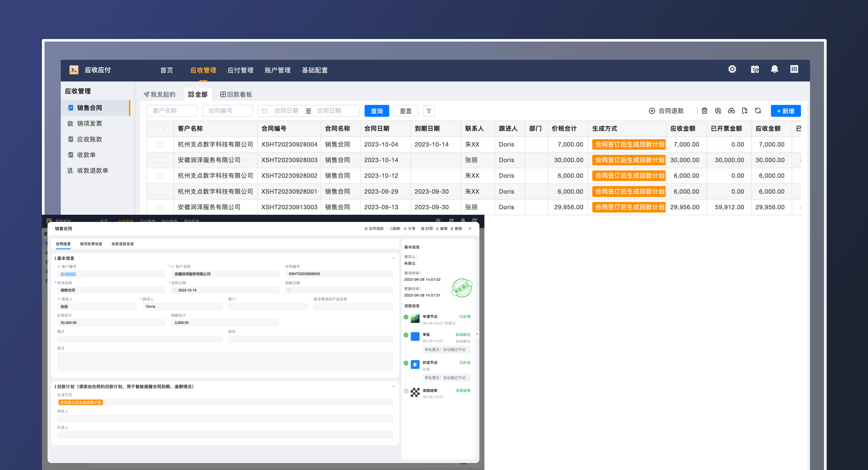Refresh the contract list with the refresh icon
Viewport: 868px width, 470px height.
click(x=758, y=111)
